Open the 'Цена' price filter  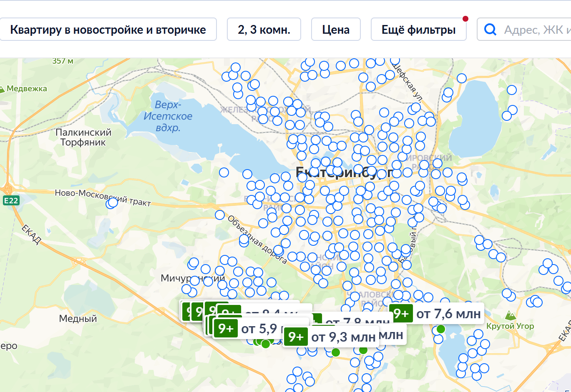pyautogui.click(x=336, y=30)
